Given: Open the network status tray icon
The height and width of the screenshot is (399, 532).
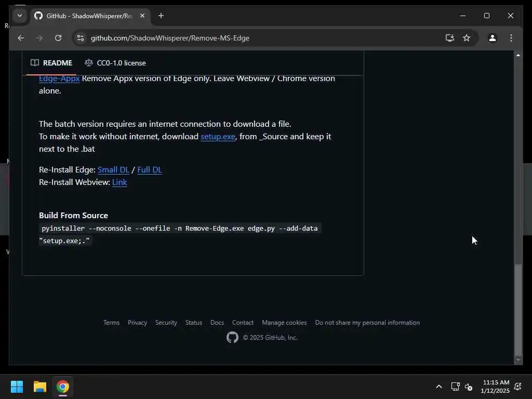Looking at the screenshot, I should [455, 387].
